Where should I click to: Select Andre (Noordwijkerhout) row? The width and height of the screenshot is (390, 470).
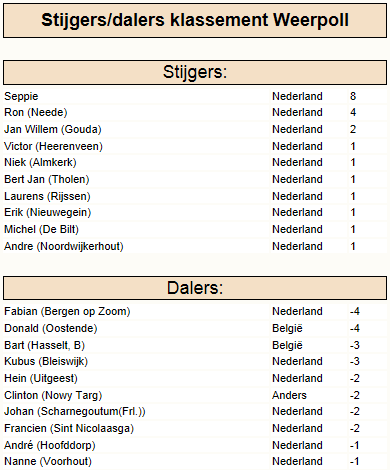[195, 246]
